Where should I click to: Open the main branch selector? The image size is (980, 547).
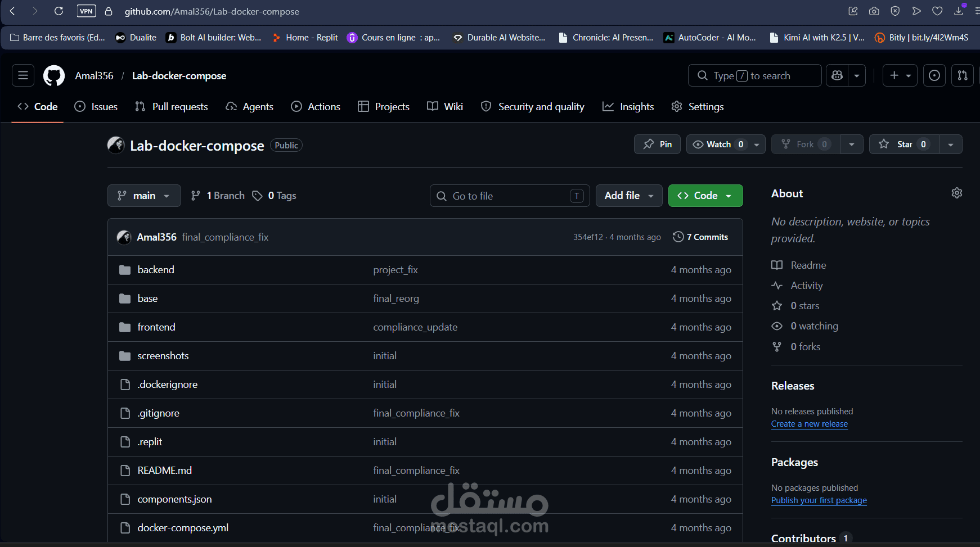coord(144,196)
